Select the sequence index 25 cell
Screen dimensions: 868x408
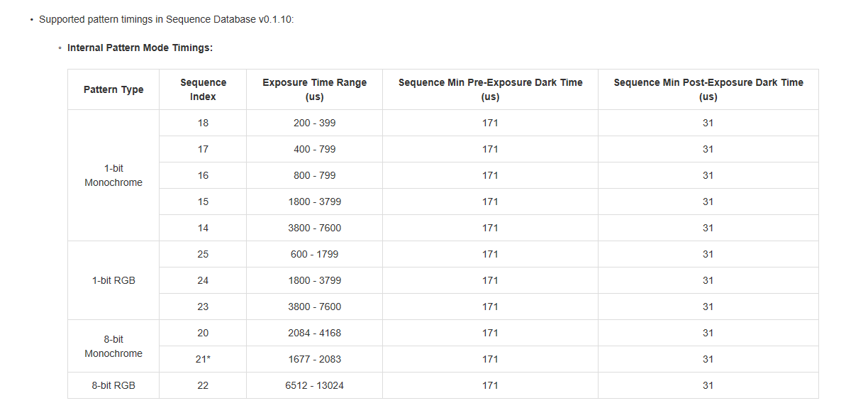pos(203,254)
